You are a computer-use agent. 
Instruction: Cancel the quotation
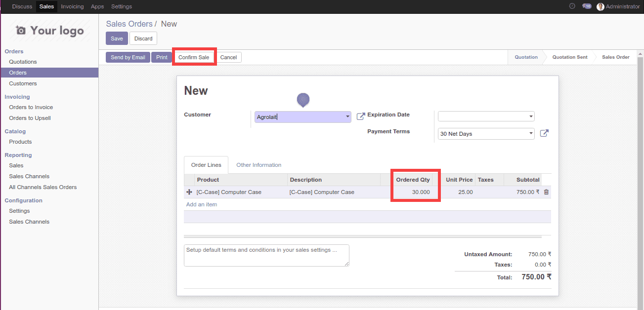(228, 57)
